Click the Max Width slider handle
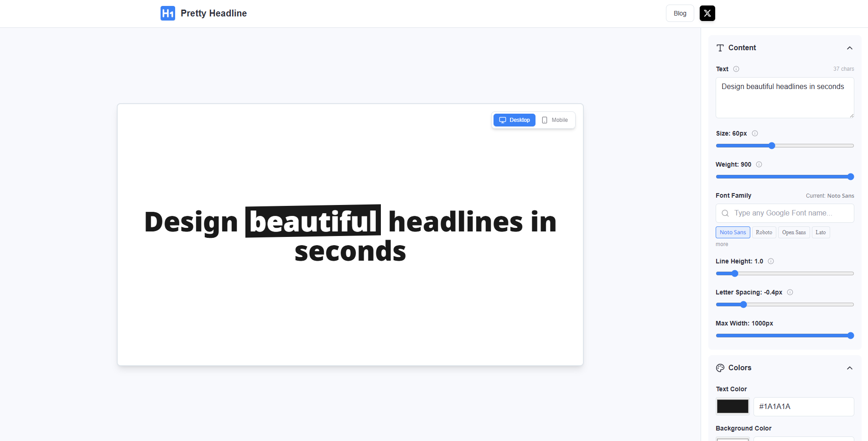Screen dimensions: 868x441 pos(850,336)
